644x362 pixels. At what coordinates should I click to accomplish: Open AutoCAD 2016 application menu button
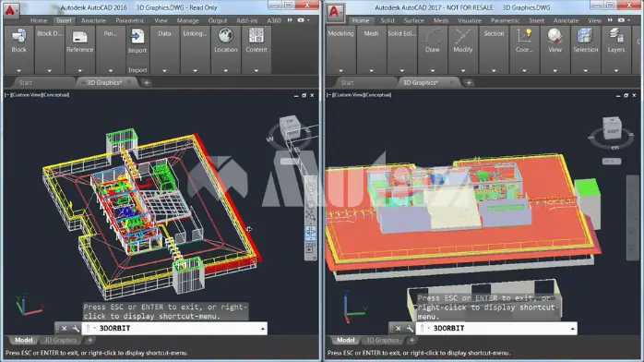11,10
